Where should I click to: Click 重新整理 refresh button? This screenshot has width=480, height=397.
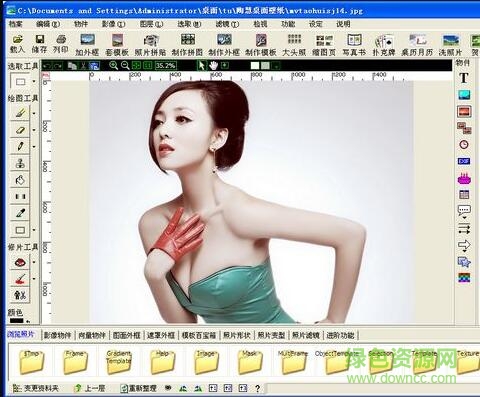(138, 388)
